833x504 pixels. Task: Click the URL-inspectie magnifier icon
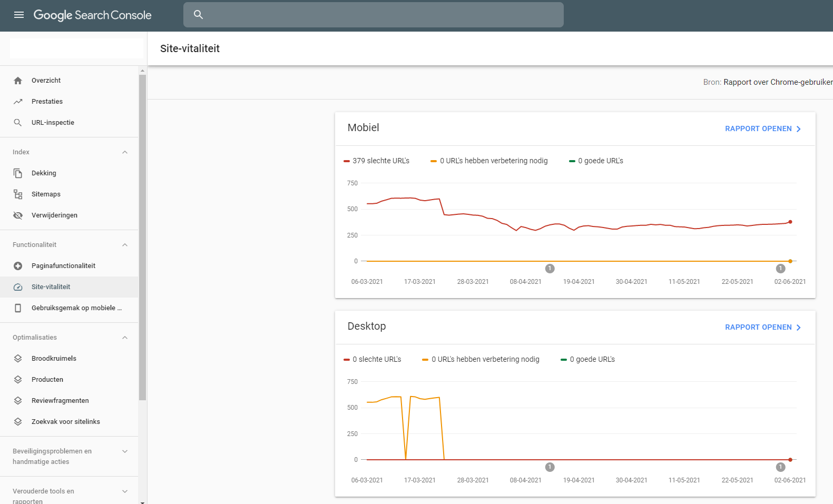[x=18, y=123]
